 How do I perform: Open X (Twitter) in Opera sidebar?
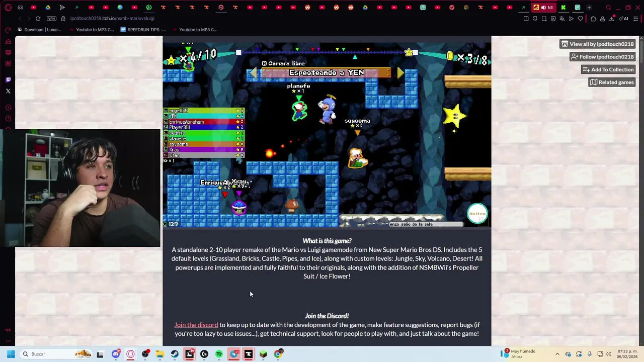coord(8,91)
